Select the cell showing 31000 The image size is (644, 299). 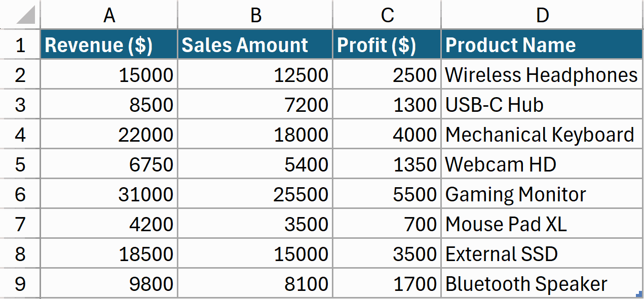108,194
